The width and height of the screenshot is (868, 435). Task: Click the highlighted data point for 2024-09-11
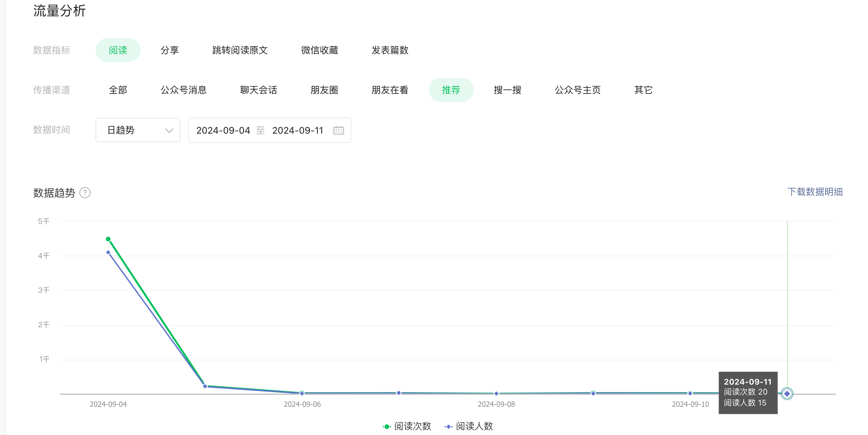(x=787, y=393)
